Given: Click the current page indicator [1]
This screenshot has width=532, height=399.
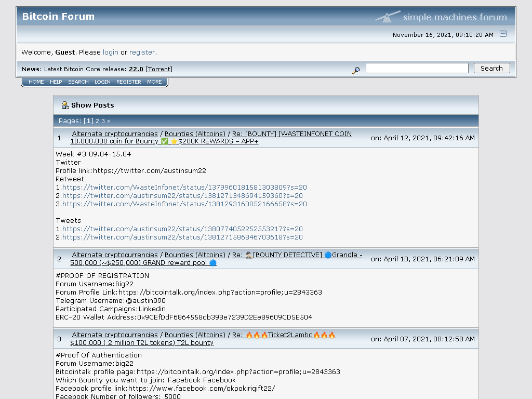Looking at the screenshot, I should (88, 121).
